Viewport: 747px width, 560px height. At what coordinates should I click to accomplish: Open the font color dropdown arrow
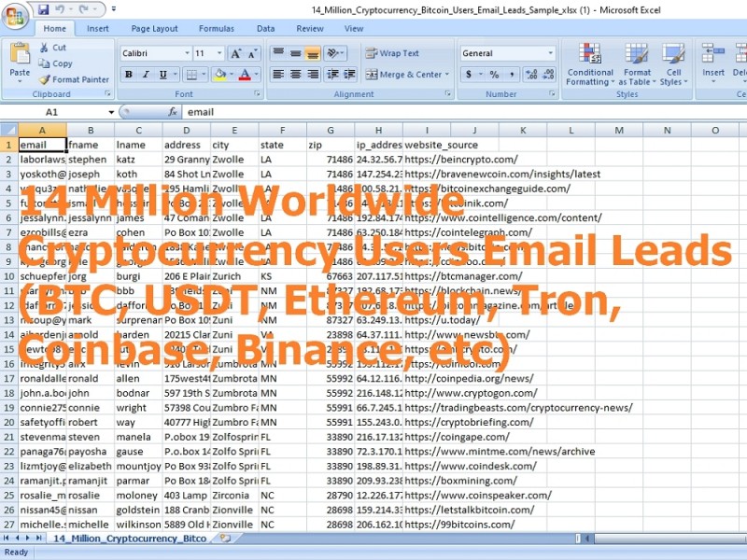(256, 75)
